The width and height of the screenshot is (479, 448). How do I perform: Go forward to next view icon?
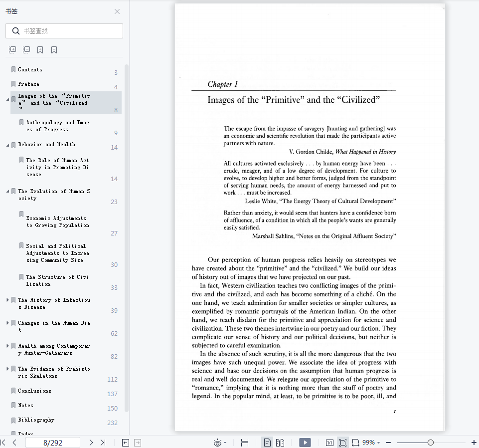[138, 443]
